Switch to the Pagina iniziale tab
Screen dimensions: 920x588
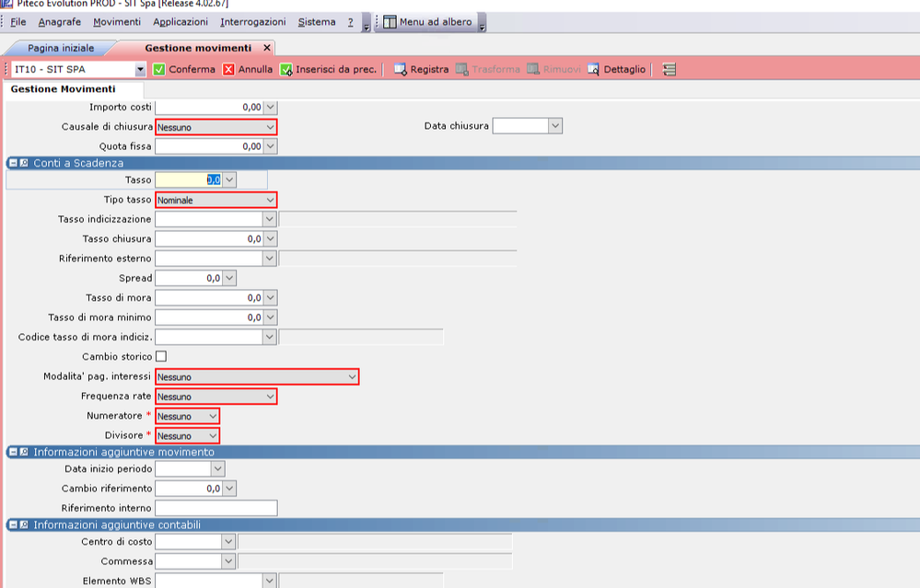[x=61, y=48]
